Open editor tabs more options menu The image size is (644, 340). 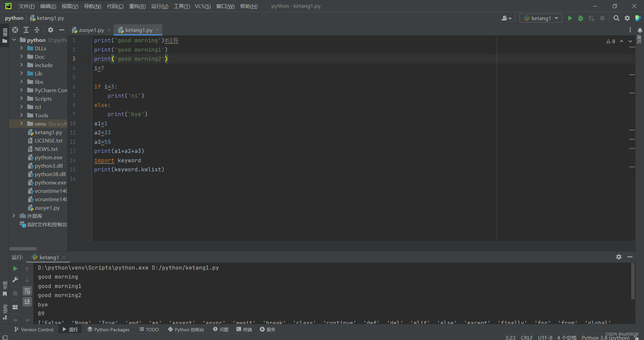point(630,30)
